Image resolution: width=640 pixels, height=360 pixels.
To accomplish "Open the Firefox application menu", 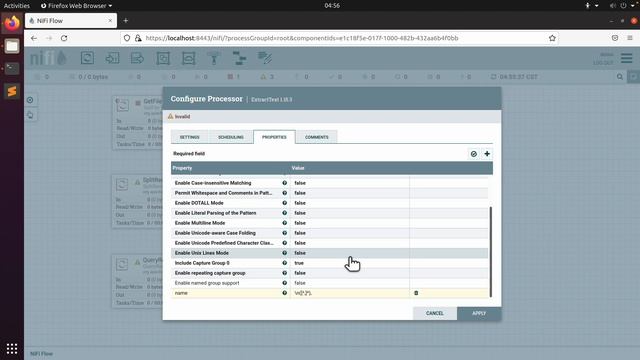I will [630, 38].
